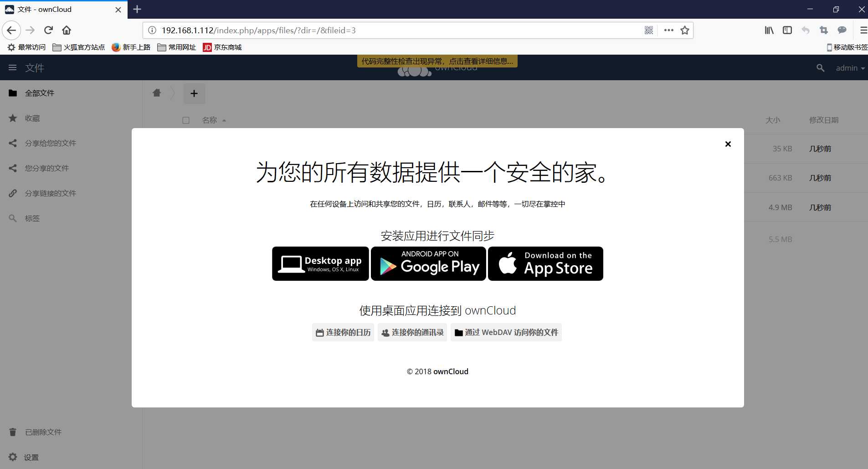This screenshot has height=469, width=868.
Task: Click 连接你的日历 button
Action: [343, 332]
